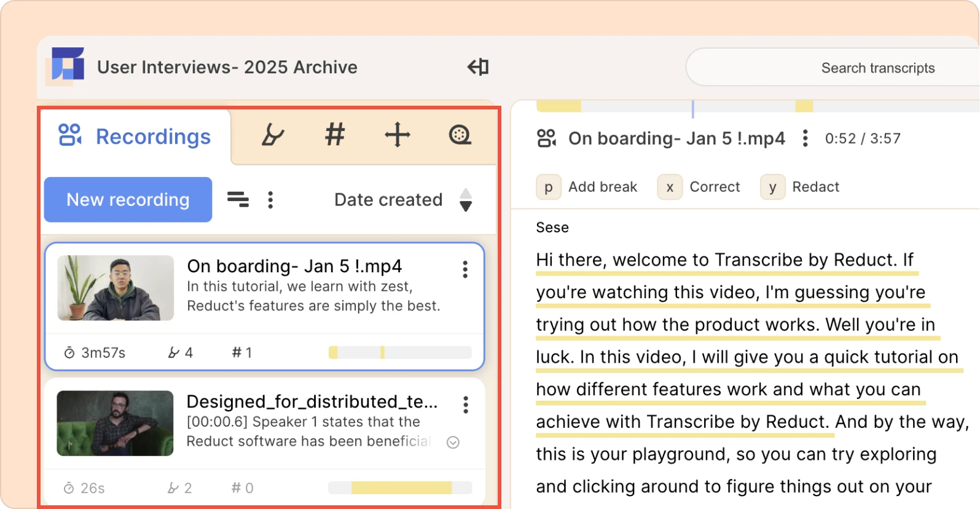Focus the Search transcripts field
Image resolution: width=980 pixels, height=509 pixels.
pos(833,68)
